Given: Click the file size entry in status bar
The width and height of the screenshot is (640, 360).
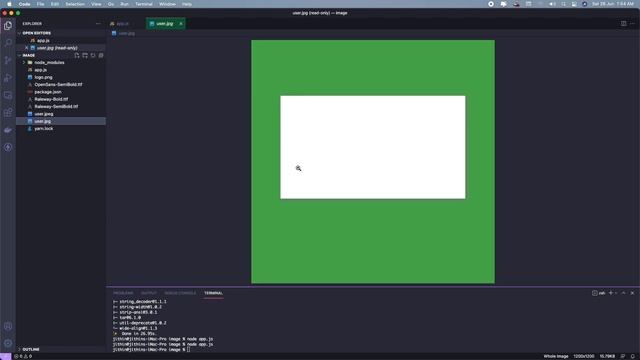Looking at the screenshot, I should 607,356.
